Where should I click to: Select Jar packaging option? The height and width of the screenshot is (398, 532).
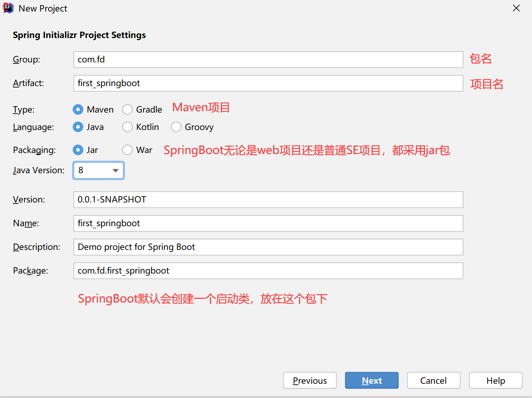(x=78, y=150)
